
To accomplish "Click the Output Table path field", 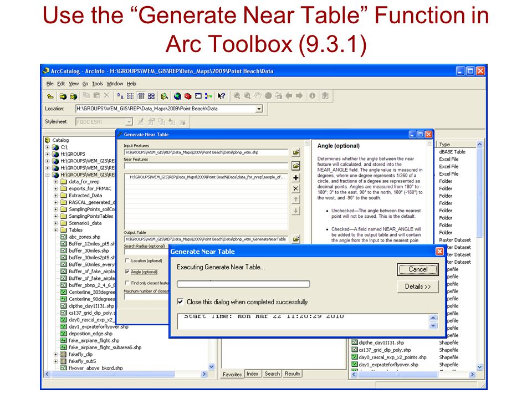I will coord(206,239).
